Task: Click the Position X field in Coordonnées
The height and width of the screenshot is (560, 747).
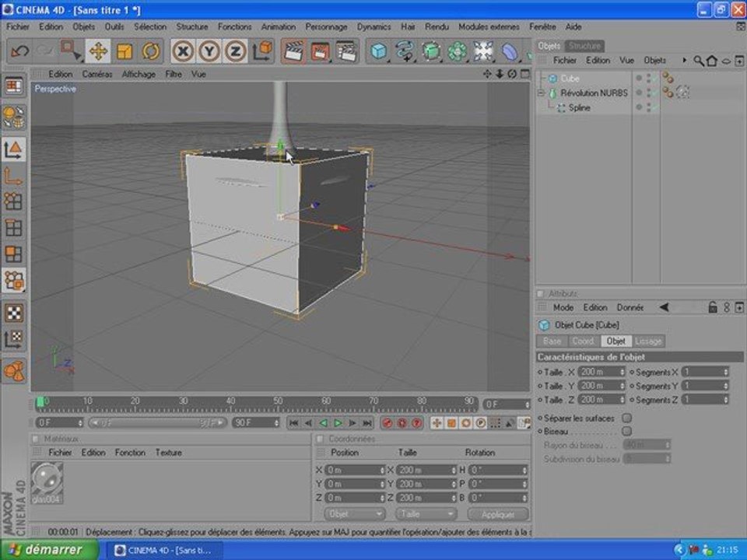Action: [x=355, y=470]
